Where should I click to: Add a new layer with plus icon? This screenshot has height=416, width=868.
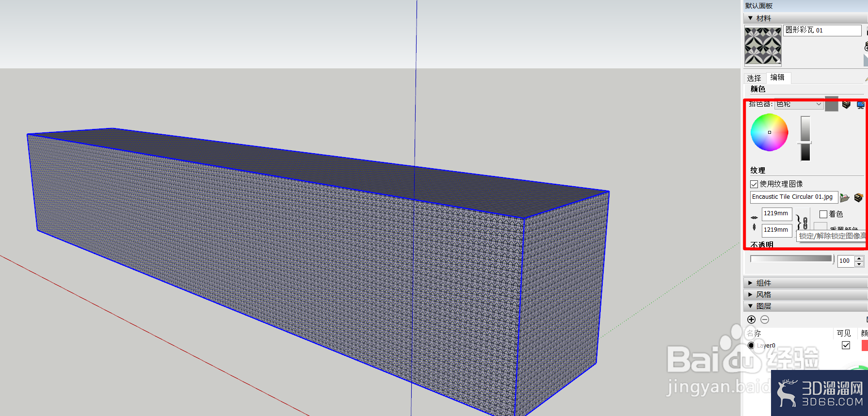(751, 320)
